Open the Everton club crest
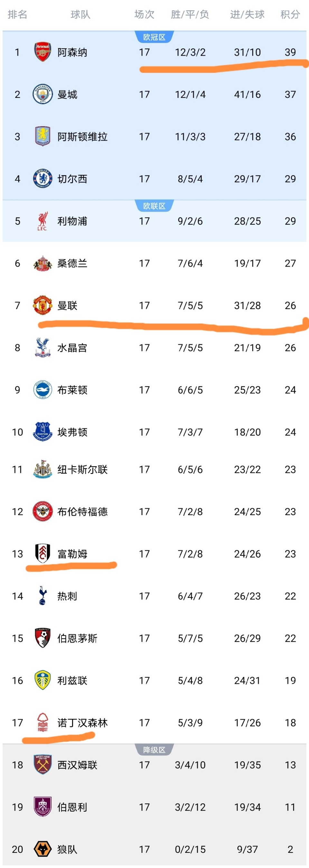309x868 pixels. coord(42,432)
